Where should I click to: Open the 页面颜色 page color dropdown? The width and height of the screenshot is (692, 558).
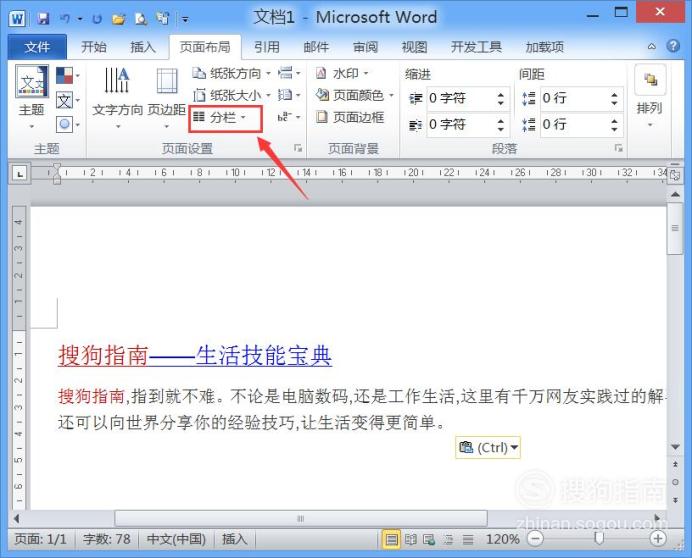pos(354,95)
